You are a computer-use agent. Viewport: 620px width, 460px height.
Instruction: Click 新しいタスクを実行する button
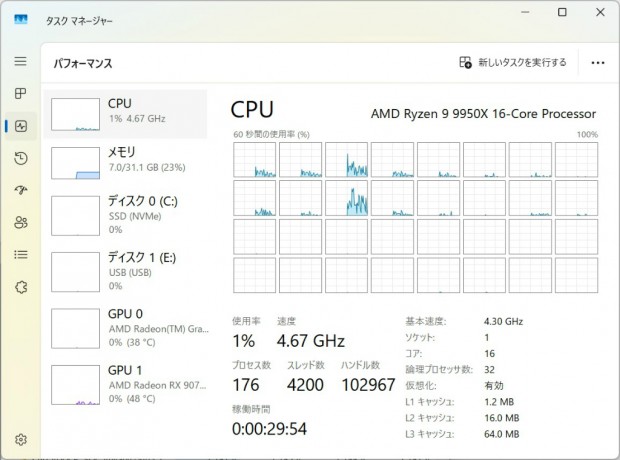(x=512, y=62)
